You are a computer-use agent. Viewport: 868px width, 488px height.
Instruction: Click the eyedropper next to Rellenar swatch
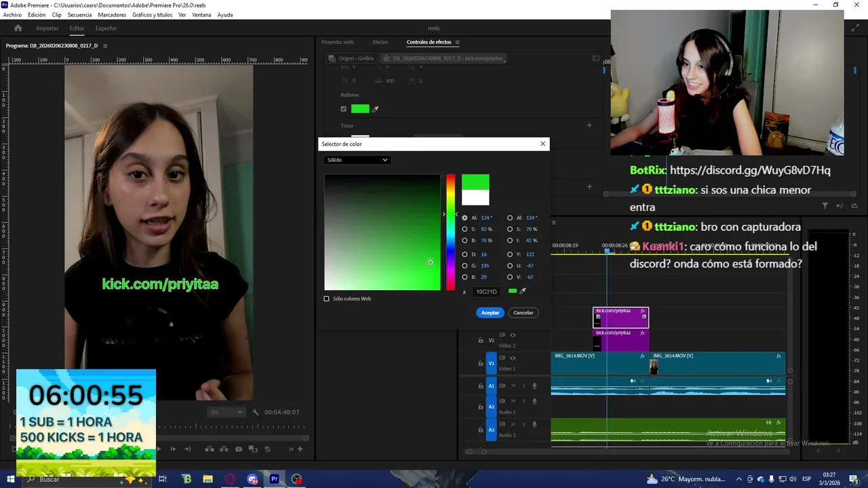click(x=376, y=108)
